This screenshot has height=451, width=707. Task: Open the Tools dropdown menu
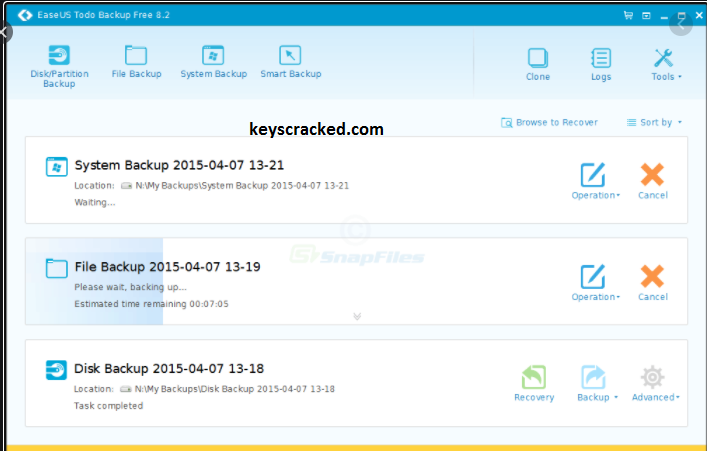666,64
